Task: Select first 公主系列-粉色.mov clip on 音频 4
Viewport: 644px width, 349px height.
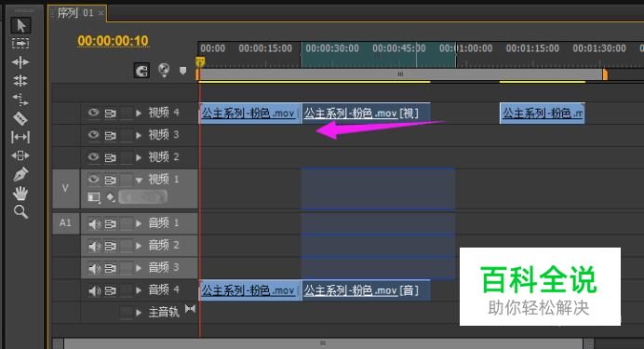Action: (x=250, y=290)
